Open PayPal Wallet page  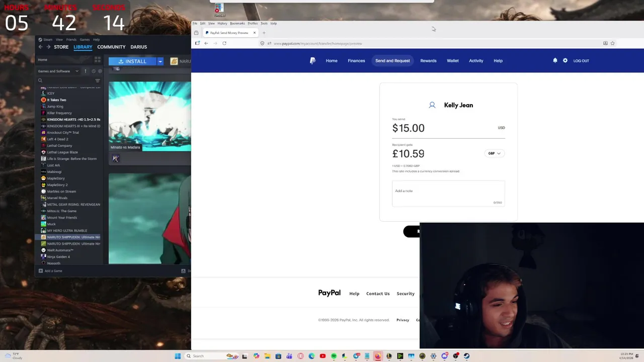[453, 60]
